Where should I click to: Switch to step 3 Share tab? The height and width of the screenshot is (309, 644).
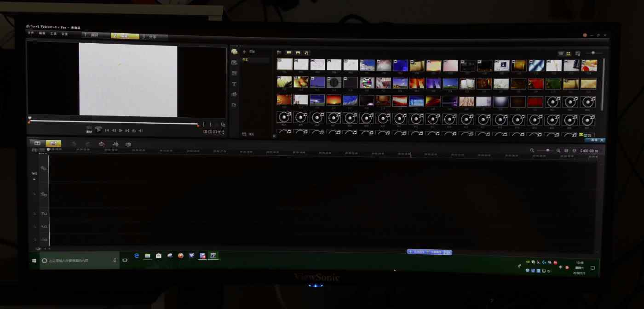click(153, 37)
